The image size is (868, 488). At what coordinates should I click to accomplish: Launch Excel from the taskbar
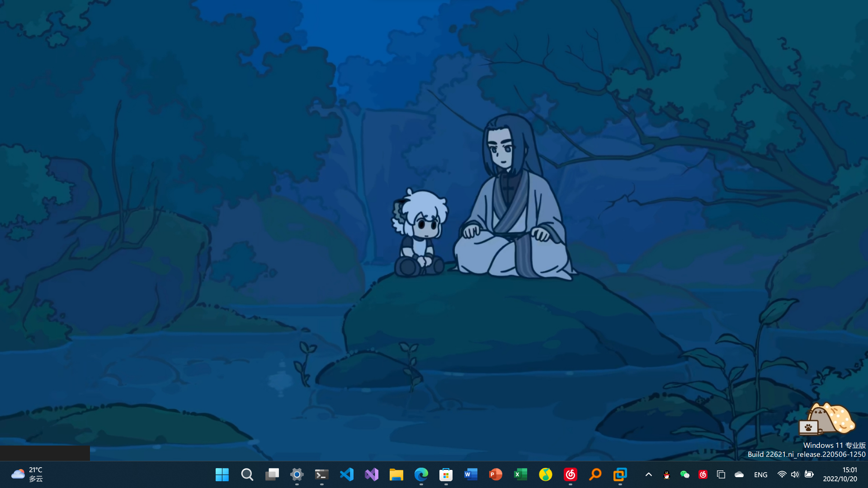(x=520, y=474)
